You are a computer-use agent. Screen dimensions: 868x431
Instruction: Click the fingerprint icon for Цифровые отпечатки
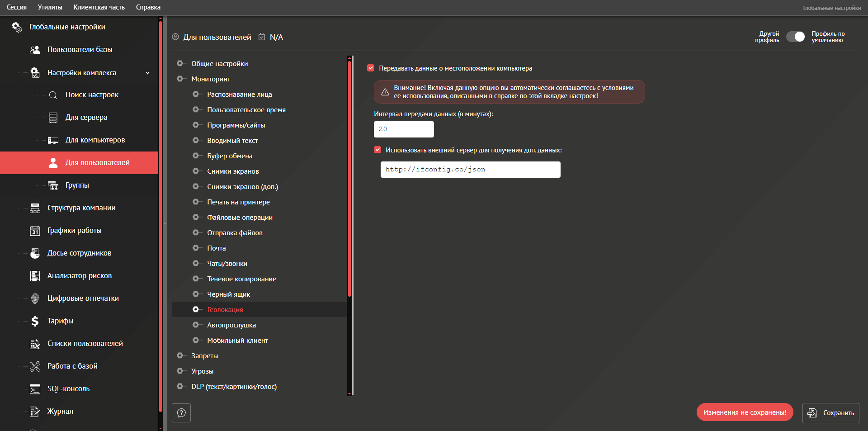[35, 298]
